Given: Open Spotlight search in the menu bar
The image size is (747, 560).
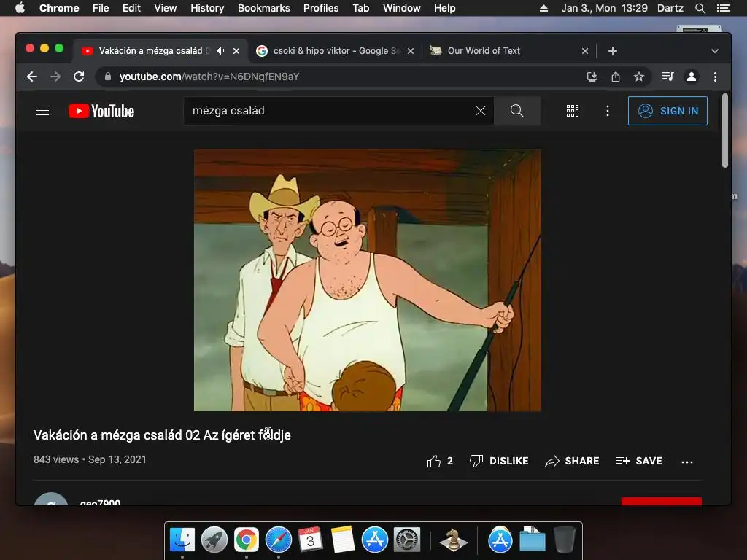Looking at the screenshot, I should pos(700,8).
